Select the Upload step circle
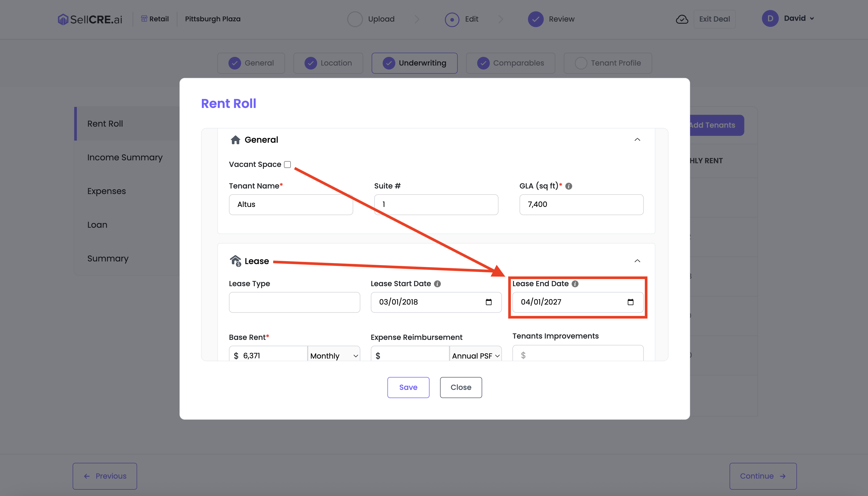 coord(355,19)
